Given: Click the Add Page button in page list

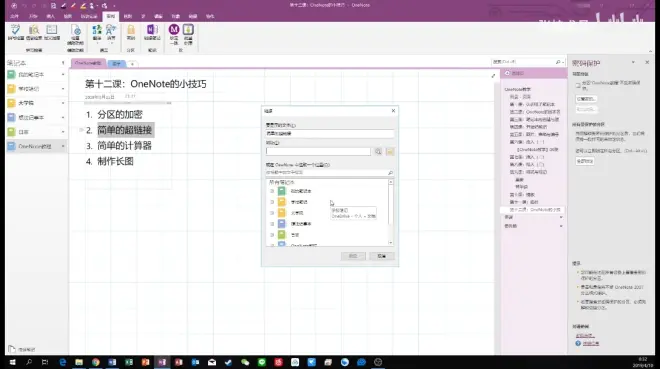Looking at the screenshot, I should [x=514, y=73].
